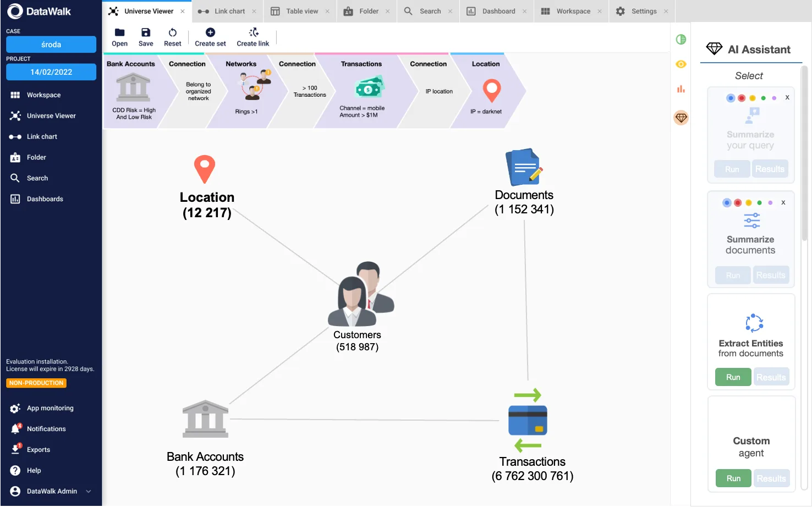Dismiss the Summarize your query card with its X

(x=787, y=97)
